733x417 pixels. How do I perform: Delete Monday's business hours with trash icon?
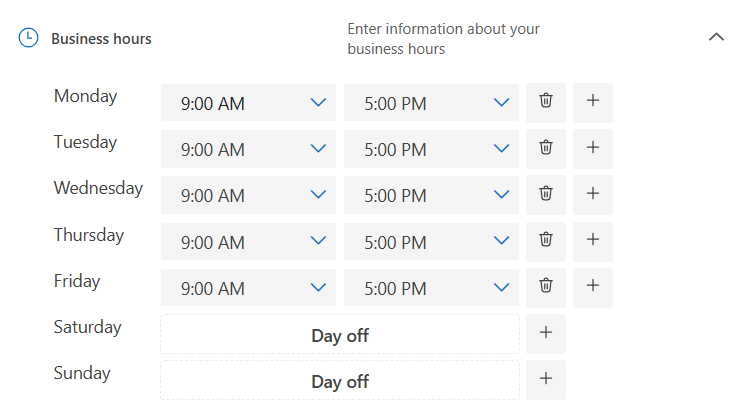545,102
